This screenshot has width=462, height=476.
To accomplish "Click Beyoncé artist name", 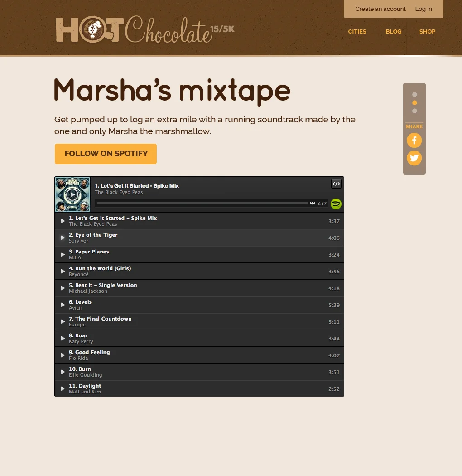I will click(78, 274).
